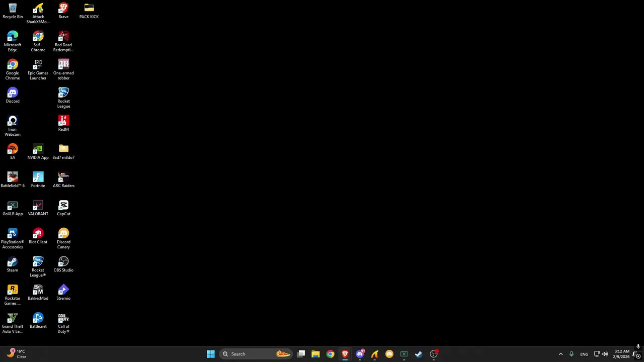Viewport: 644px width, 362px height.
Task: Select the Grand Theft Auto V desktop icon
Action: [13, 323]
